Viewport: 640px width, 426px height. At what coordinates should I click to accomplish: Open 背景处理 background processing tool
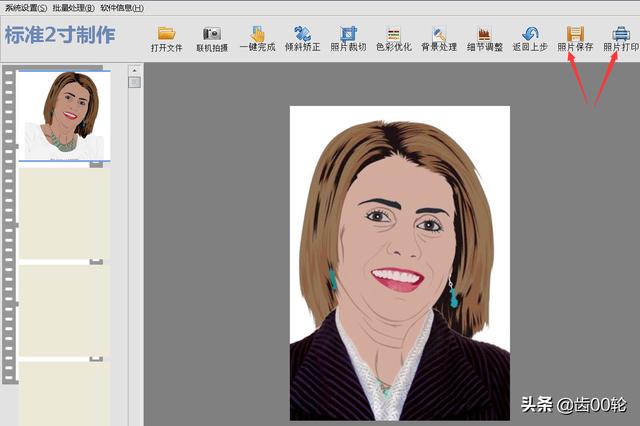point(438,34)
